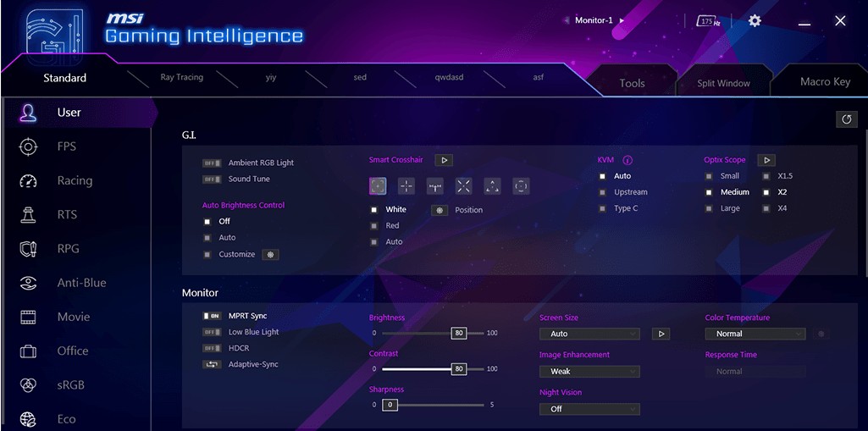This screenshot has width=868, height=431.
Task: Select the RTS chess piece icon
Action: tap(28, 215)
